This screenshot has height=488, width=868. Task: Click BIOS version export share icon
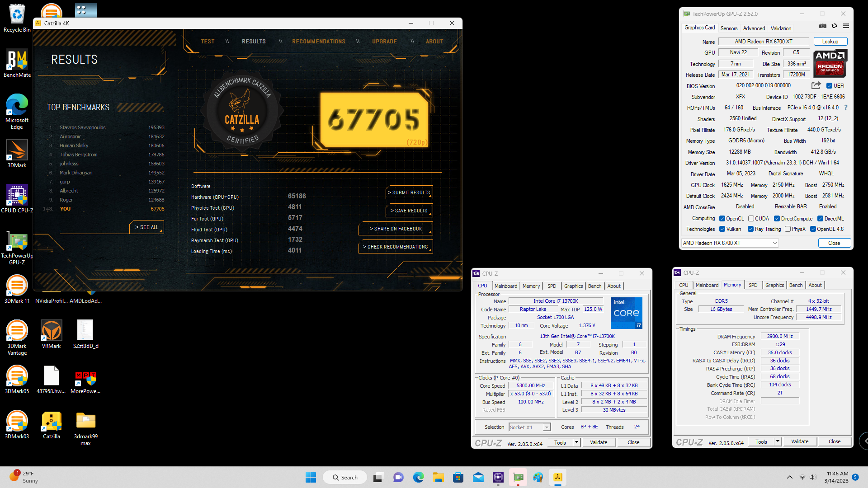pyautogui.click(x=816, y=85)
